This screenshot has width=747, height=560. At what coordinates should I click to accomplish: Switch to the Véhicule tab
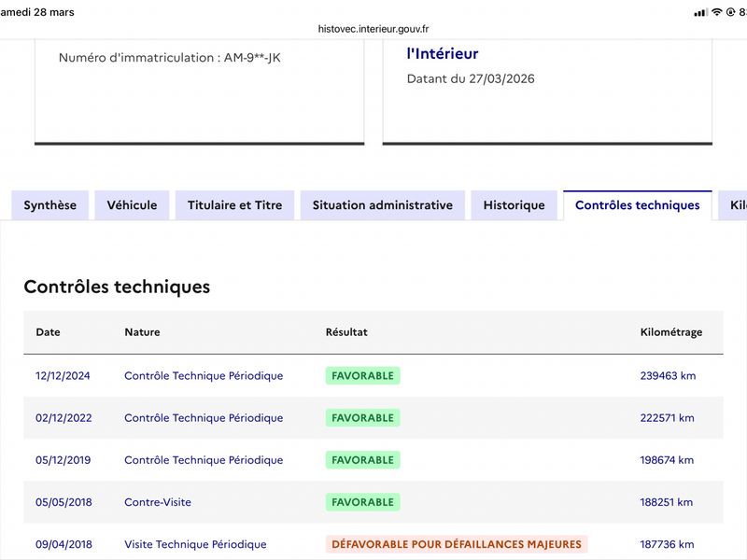(132, 205)
